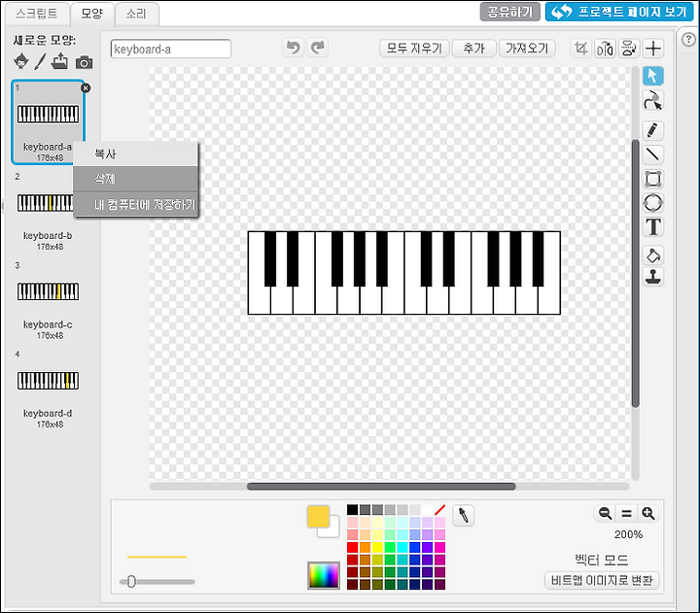Switch to the 소리 tab
The width and height of the screenshot is (700, 613).
coord(136,14)
